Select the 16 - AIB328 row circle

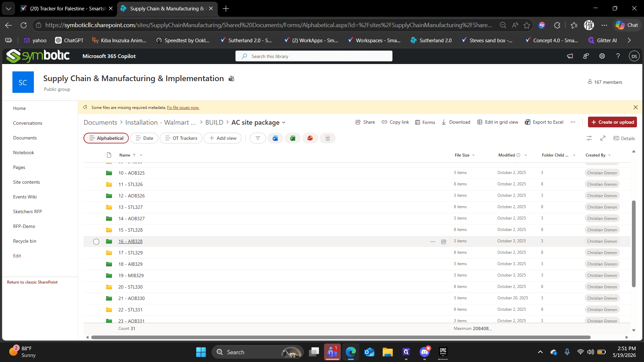click(96, 242)
